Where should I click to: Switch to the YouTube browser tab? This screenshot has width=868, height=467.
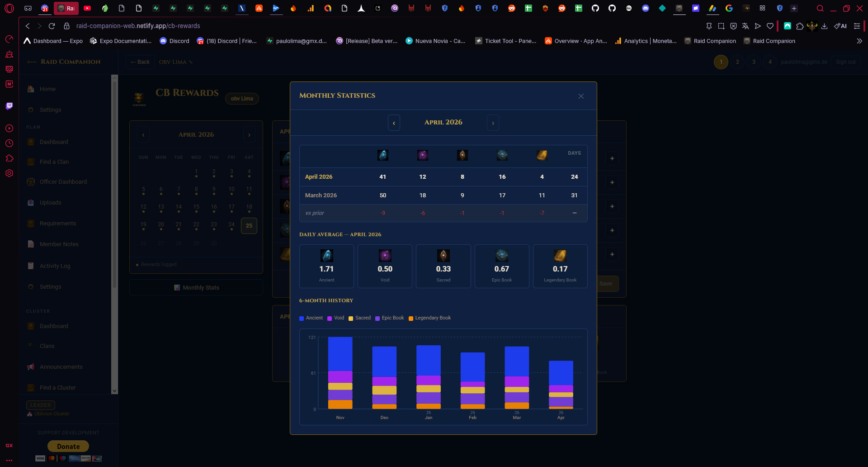coord(87,8)
